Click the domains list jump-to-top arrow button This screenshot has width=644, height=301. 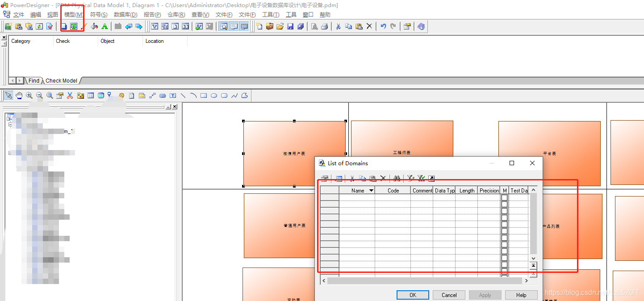(533, 265)
